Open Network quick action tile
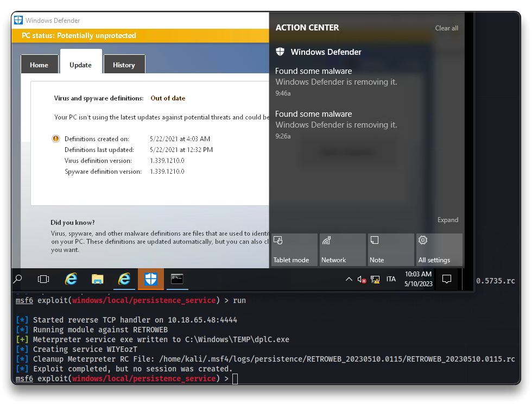 point(343,250)
